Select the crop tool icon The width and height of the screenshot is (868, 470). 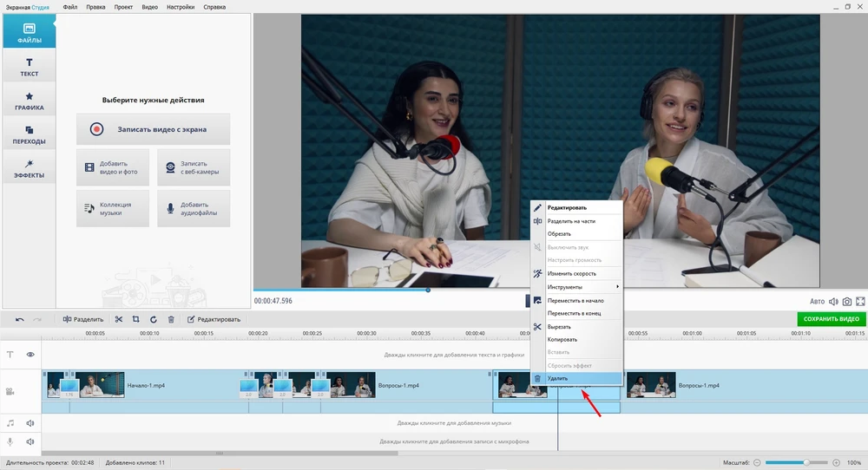tap(136, 319)
